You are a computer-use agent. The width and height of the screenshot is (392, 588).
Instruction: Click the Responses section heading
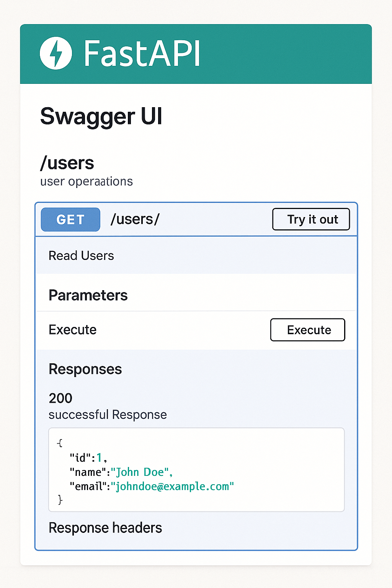pos(85,369)
